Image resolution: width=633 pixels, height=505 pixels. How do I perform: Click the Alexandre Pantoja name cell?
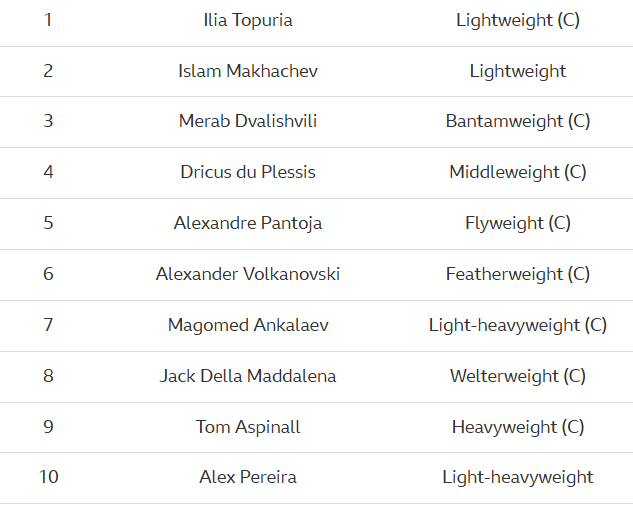click(x=248, y=223)
